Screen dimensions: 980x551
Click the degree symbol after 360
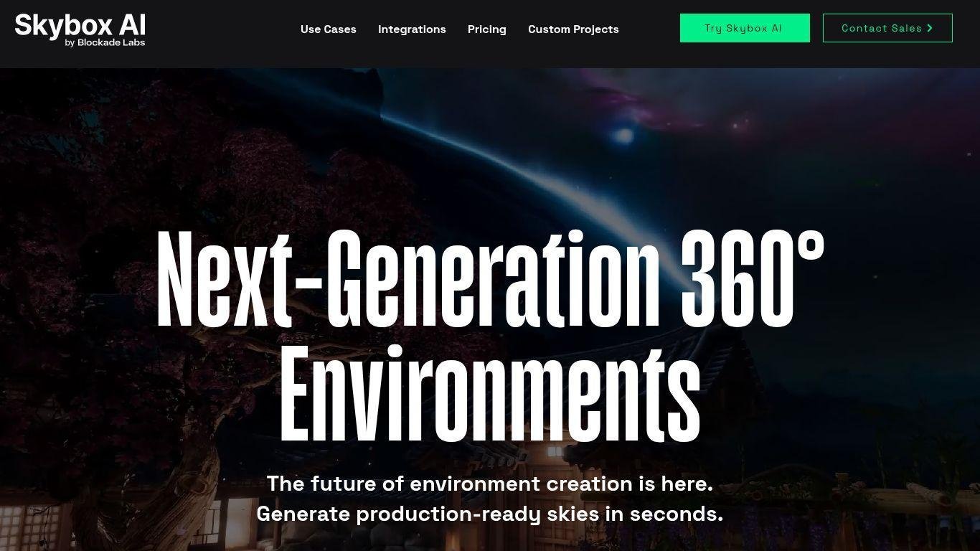tap(811, 245)
